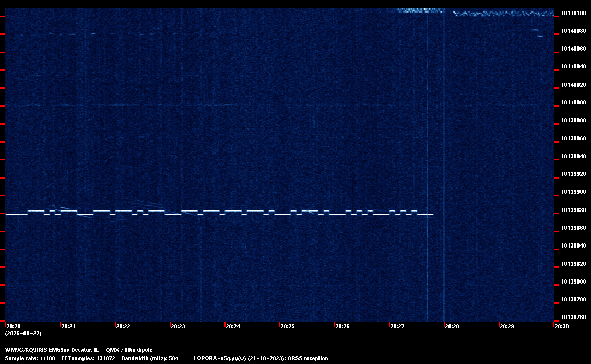Click the 20:27 time axis label
This screenshot has width=591, height=364.
tap(397, 326)
